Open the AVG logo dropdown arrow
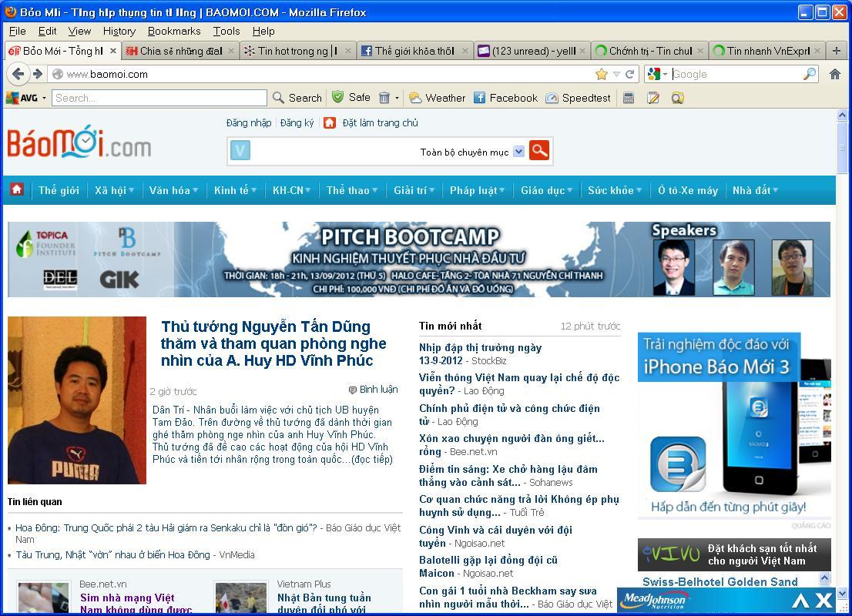 tap(44, 99)
